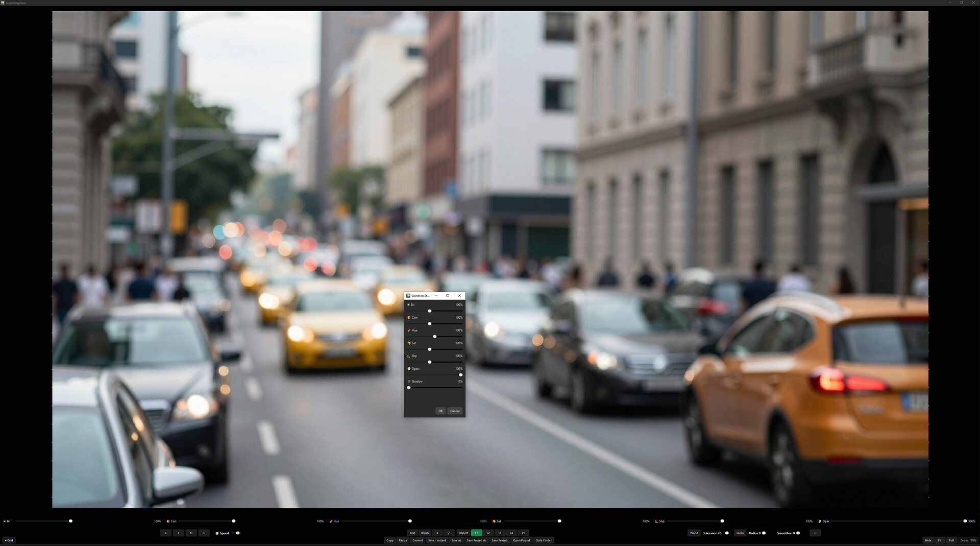Click the previous image arrow button

165,533
